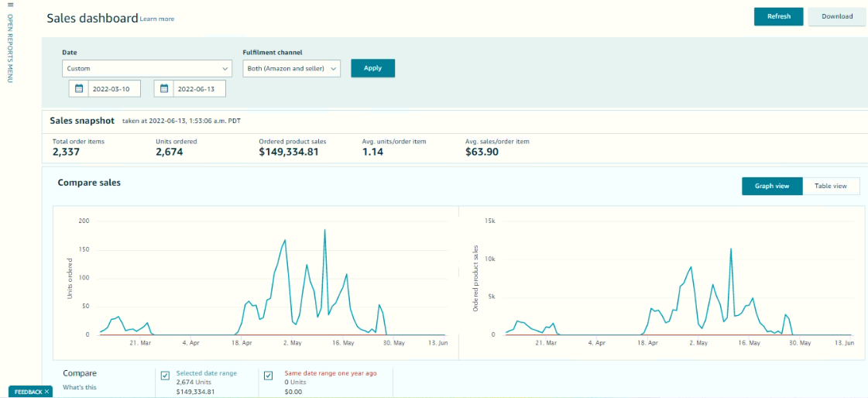Open the start date calendar icon
868x398 pixels.
click(x=79, y=88)
